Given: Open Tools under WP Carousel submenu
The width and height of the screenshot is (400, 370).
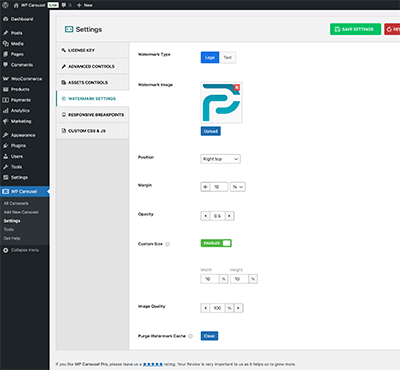Looking at the screenshot, I should click(x=9, y=229).
